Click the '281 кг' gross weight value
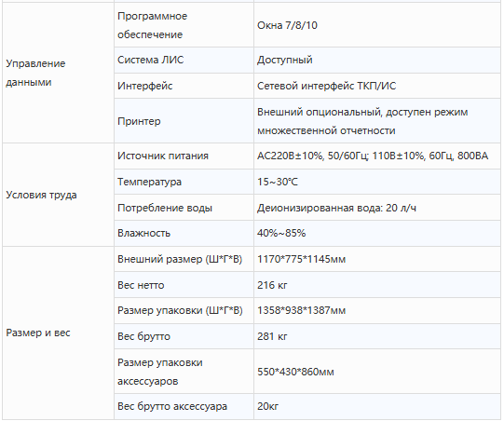The width and height of the screenshot is (504, 421). coord(272,336)
